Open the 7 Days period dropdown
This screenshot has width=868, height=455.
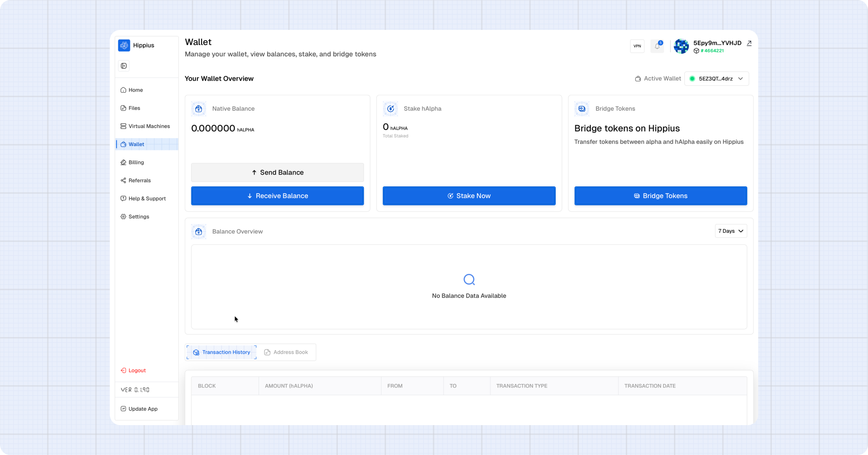click(x=731, y=231)
